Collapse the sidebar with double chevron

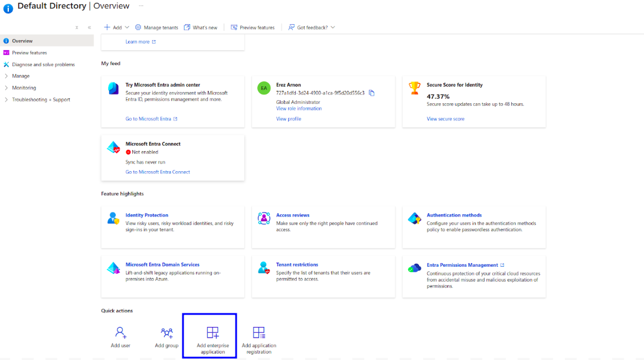click(x=89, y=28)
